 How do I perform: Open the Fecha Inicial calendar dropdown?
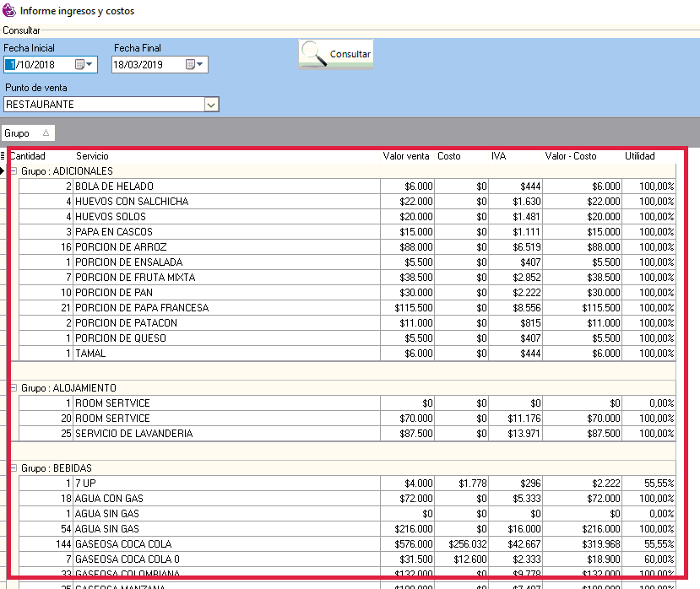pyautogui.click(x=85, y=65)
